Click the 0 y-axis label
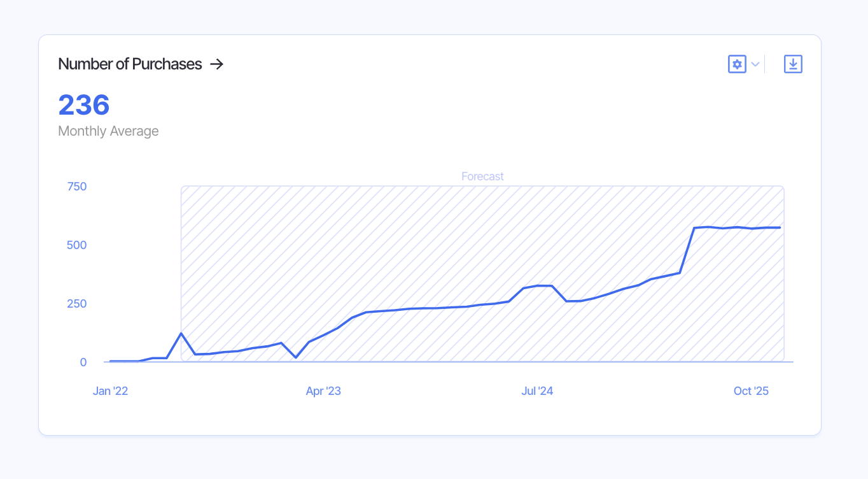 tap(83, 362)
